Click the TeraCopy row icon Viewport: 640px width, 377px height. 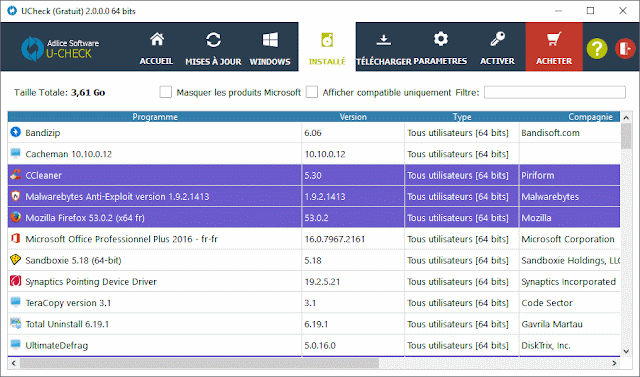tap(16, 302)
